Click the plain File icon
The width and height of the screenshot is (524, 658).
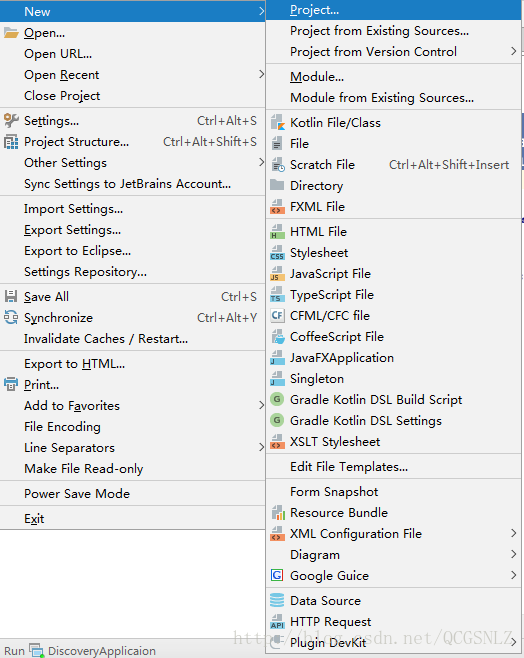point(277,144)
